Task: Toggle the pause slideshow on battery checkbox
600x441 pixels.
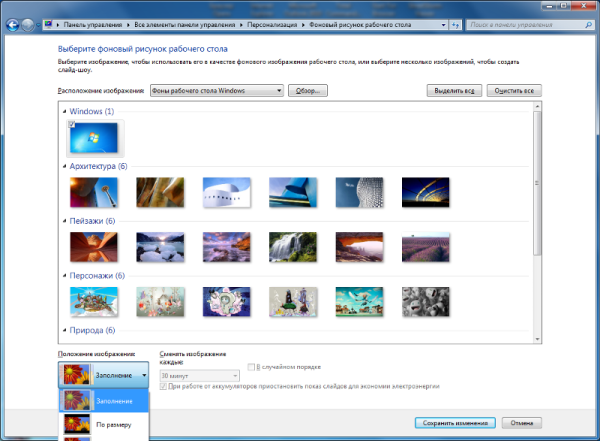Action: coord(164,386)
